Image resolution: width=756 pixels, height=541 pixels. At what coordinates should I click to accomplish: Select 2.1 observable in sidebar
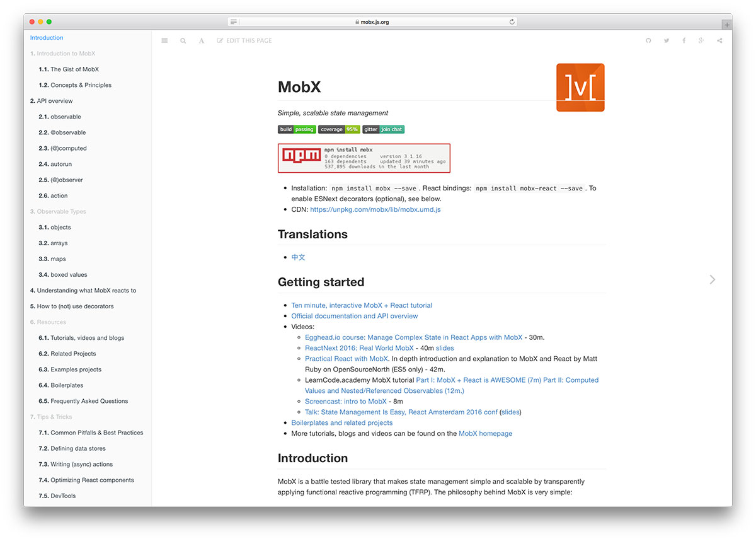pyautogui.click(x=60, y=117)
